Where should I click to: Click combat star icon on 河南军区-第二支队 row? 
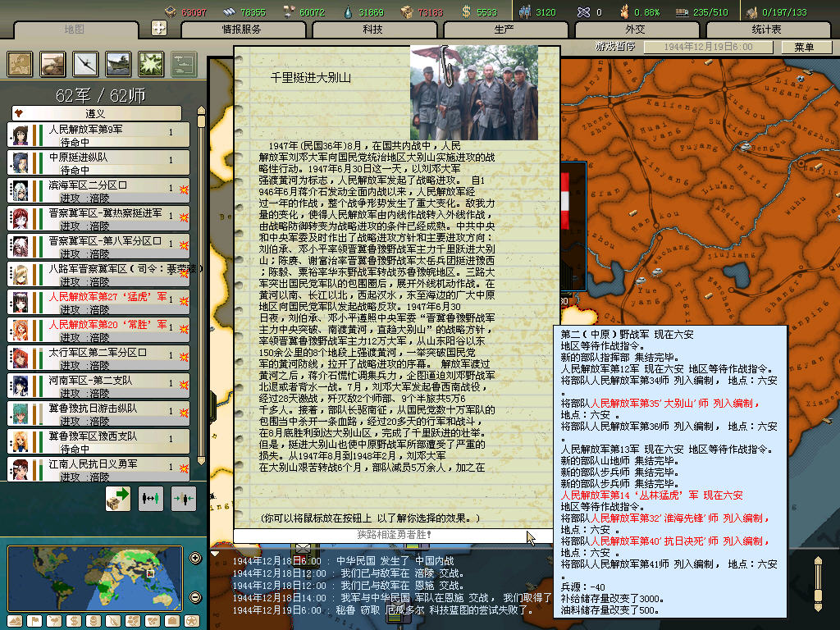click(184, 384)
